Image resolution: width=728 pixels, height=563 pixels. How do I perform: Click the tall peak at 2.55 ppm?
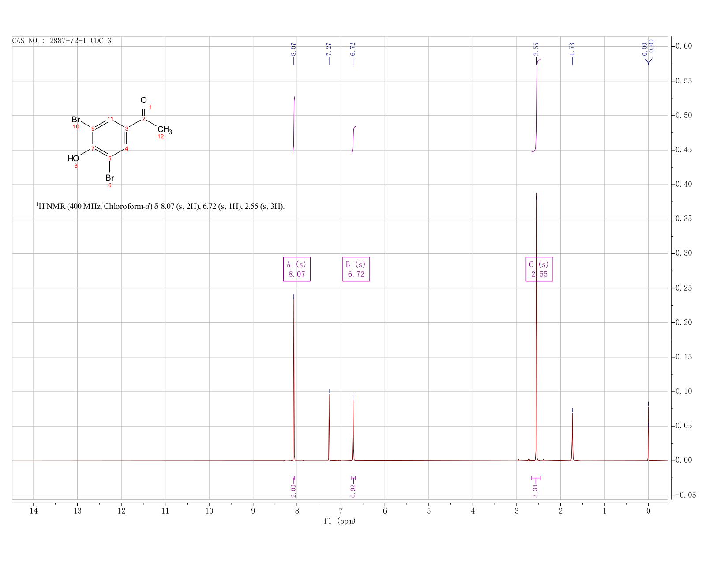pyautogui.click(x=536, y=327)
